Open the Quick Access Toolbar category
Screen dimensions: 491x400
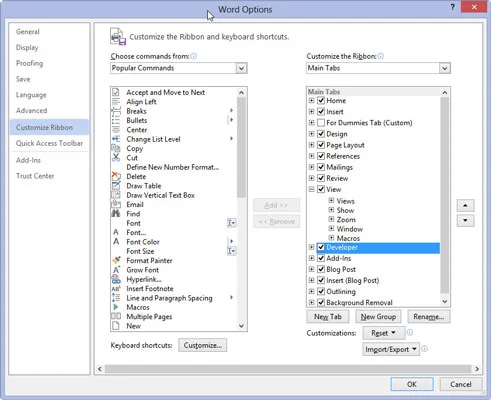(49, 143)
